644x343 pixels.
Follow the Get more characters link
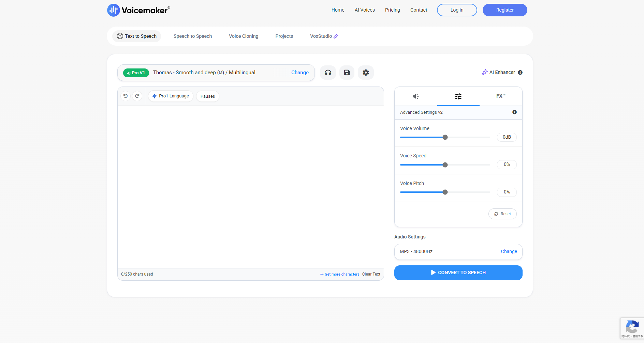(x=340, y=274)
